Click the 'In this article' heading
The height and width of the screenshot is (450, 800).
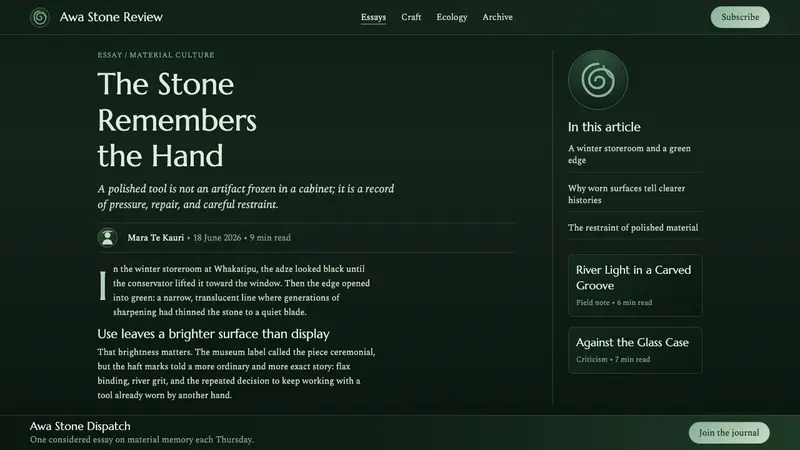pyautogui.click(x=604, y=127)
